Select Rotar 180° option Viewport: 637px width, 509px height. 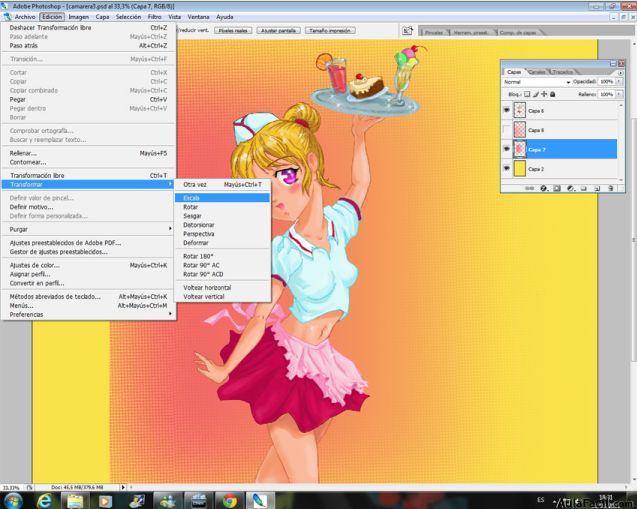[222, 256]
